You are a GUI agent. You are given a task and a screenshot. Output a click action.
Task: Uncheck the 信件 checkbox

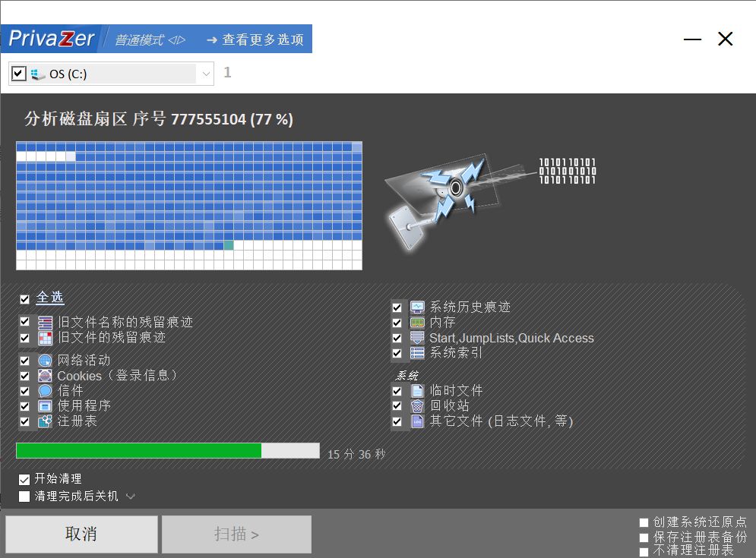24,391
